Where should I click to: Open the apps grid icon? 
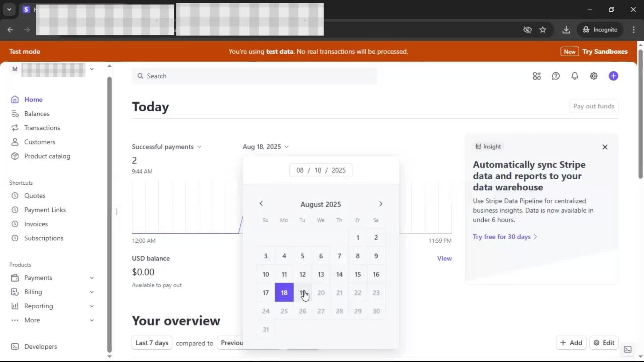tap(537, 76)
